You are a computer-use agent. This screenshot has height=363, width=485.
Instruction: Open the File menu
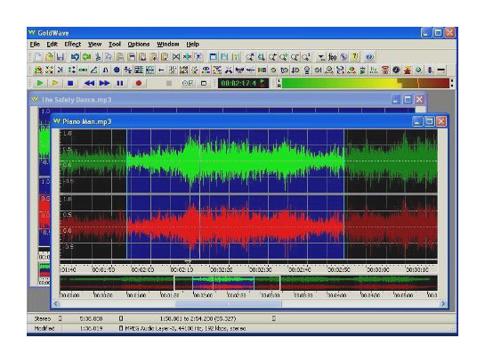(x=35, y=44)
